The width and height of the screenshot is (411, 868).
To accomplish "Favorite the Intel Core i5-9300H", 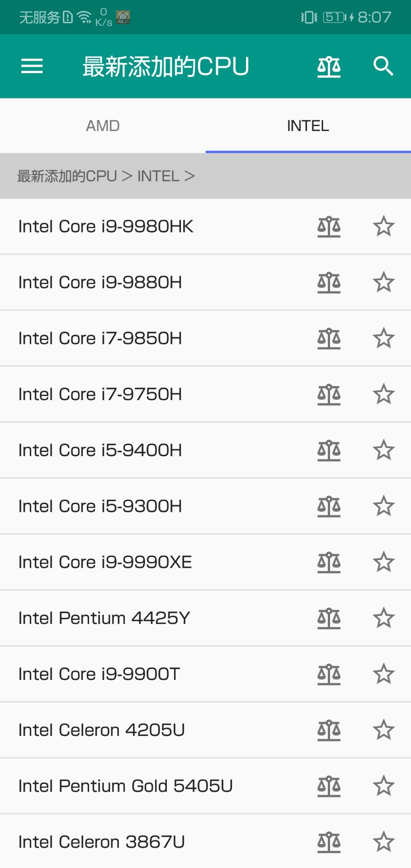I will click(x=383, y=506).
